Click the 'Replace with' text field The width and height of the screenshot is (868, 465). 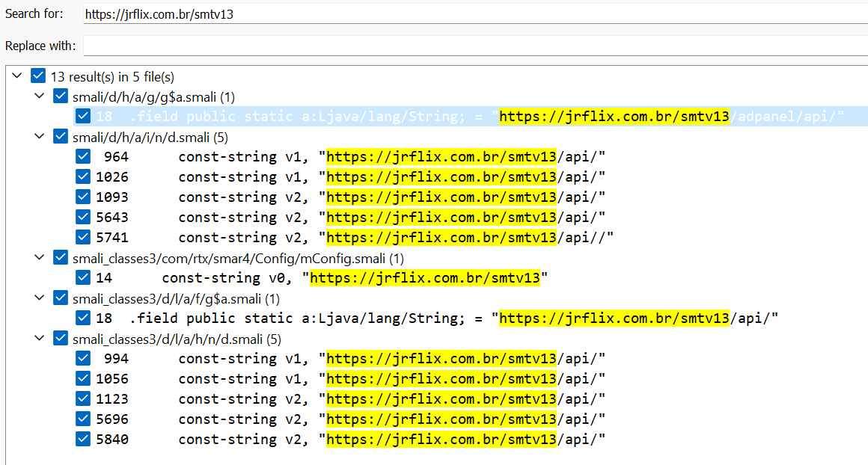pos(471,46)
